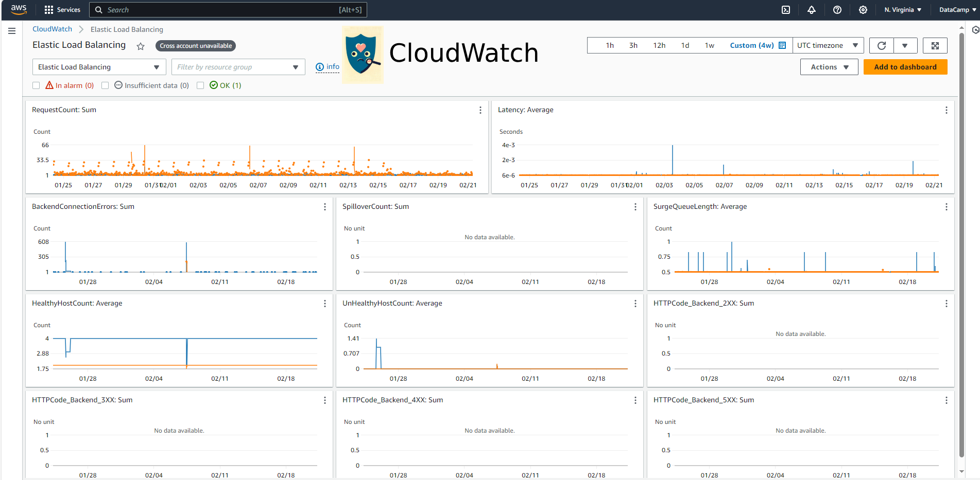
Task: Open SurgeQueueLength widget actions menu
Action: 946,207
